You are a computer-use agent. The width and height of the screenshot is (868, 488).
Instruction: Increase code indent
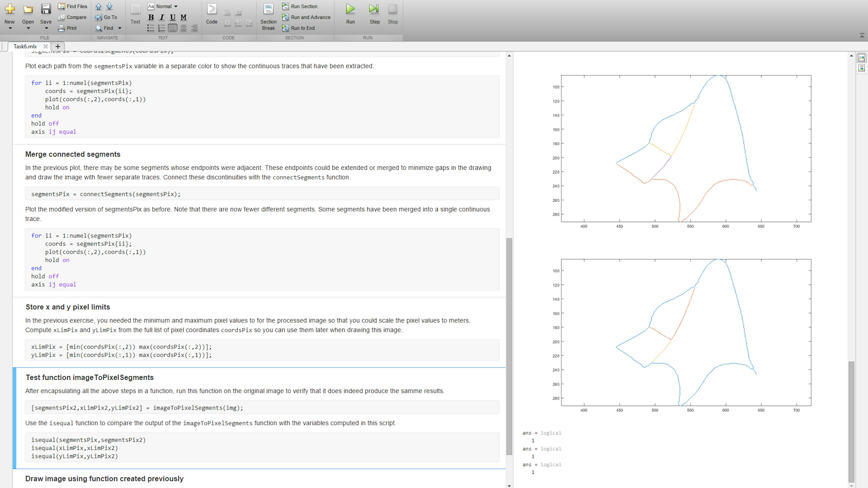pyautogui.click(x=238, y=23)
